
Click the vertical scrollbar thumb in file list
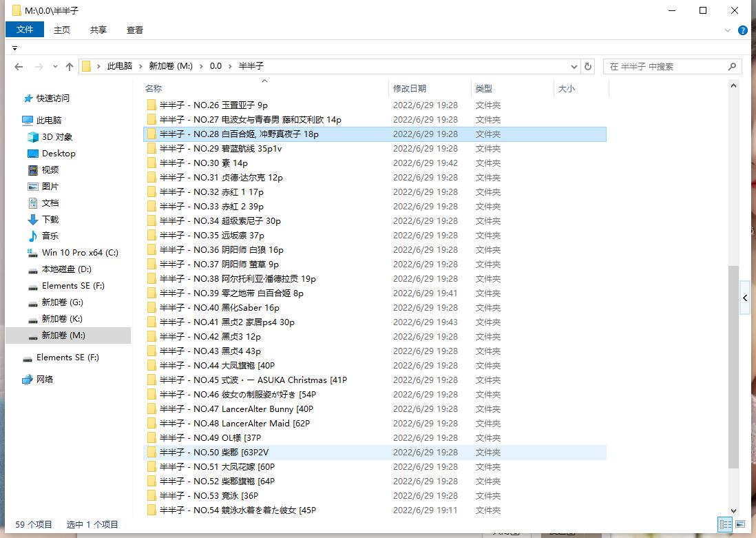coord(733,366)
